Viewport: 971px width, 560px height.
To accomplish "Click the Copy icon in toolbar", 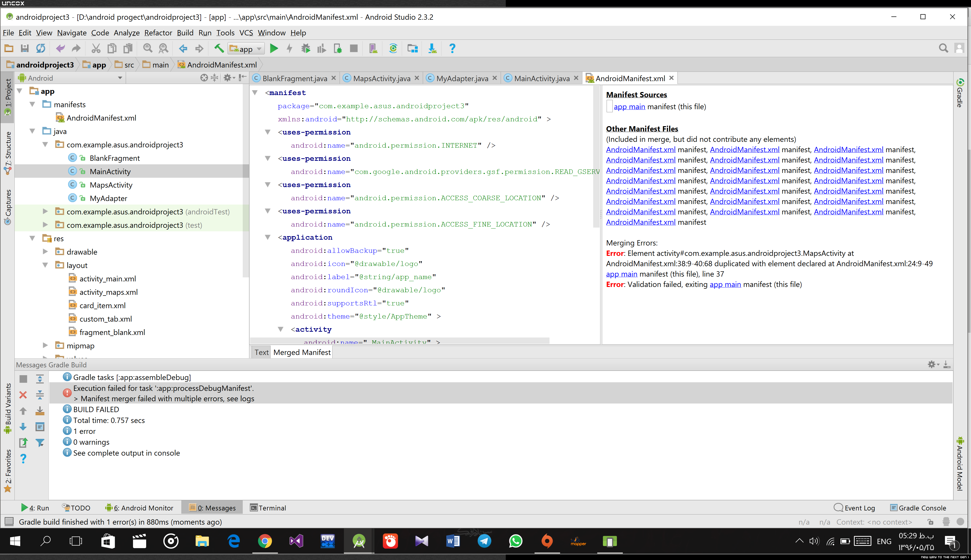I will [112, 49].
